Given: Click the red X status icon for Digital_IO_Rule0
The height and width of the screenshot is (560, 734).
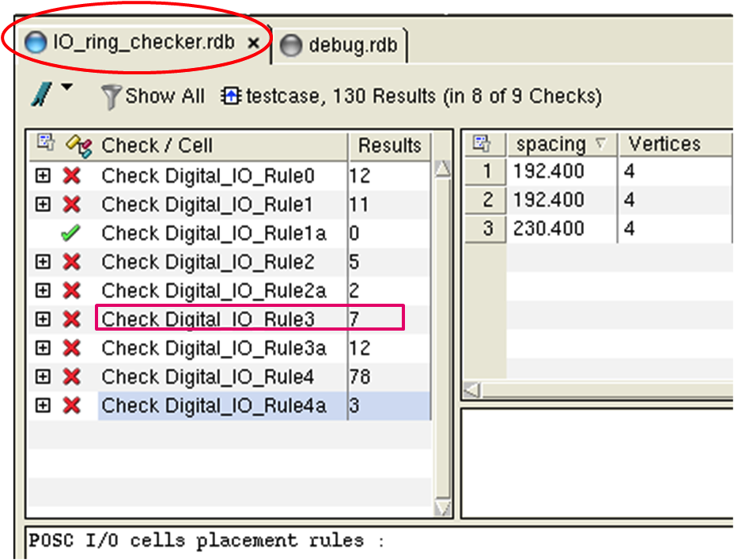Looking at the screenshot, I should pyautogui.click(x=72, y=176).
